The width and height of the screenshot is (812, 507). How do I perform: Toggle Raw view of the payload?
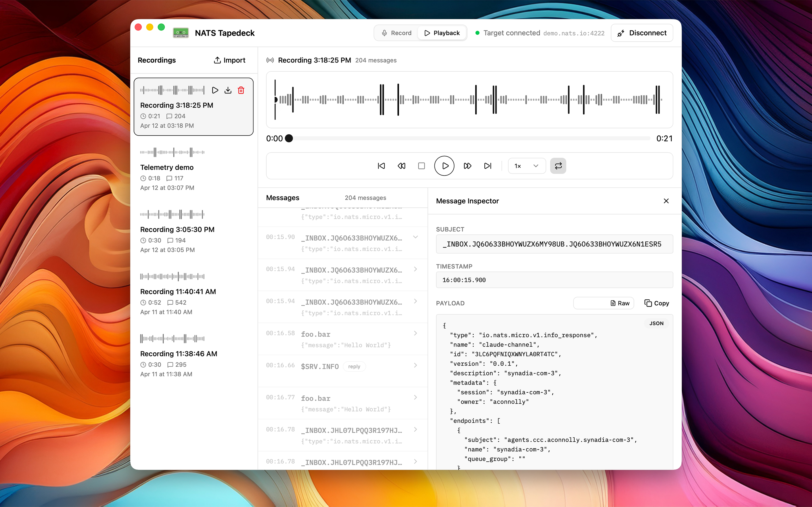[x=603, y=303]
